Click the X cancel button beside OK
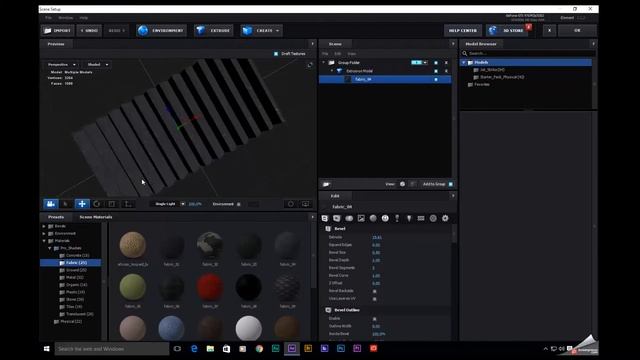The image size is (640, 360). point(549,31)
